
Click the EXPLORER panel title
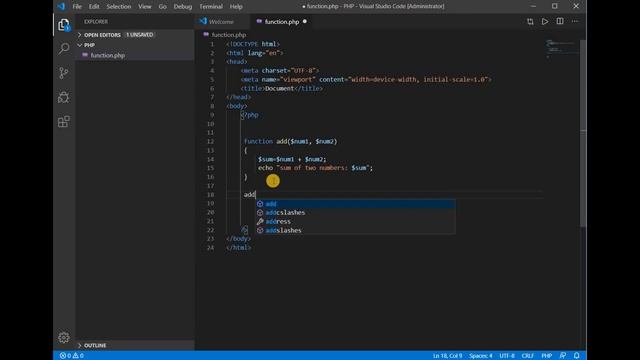click(96, 22)
